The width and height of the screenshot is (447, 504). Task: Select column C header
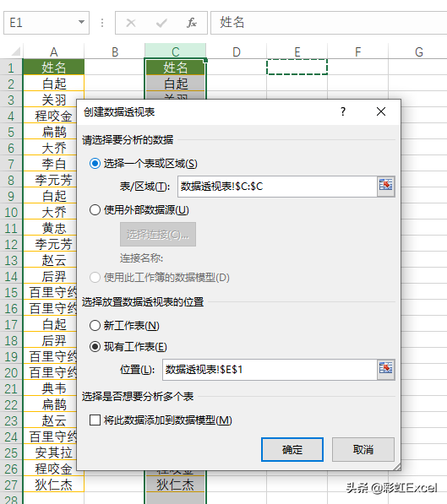(x=176, y=51)
